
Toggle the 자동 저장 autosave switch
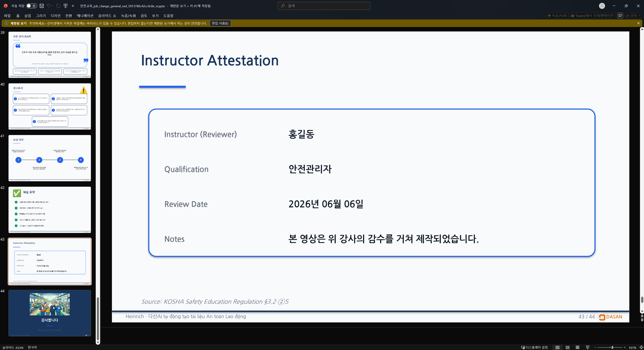32,6
